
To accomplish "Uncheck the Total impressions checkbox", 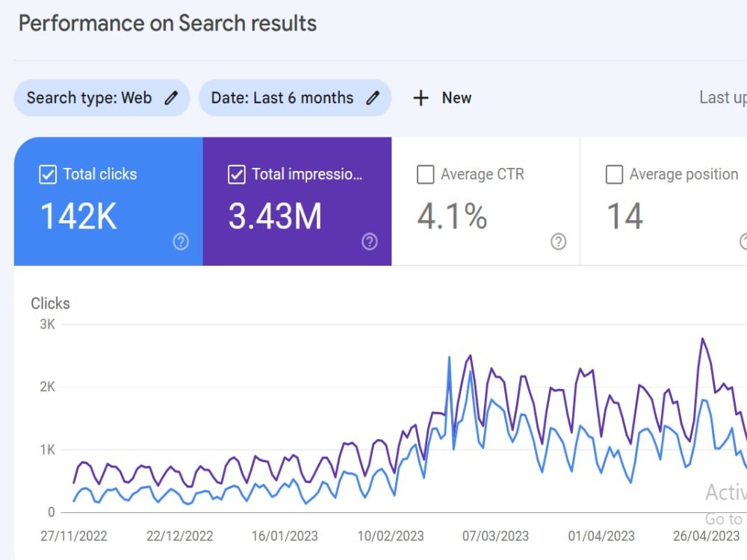I will click(x=237, y=175).
